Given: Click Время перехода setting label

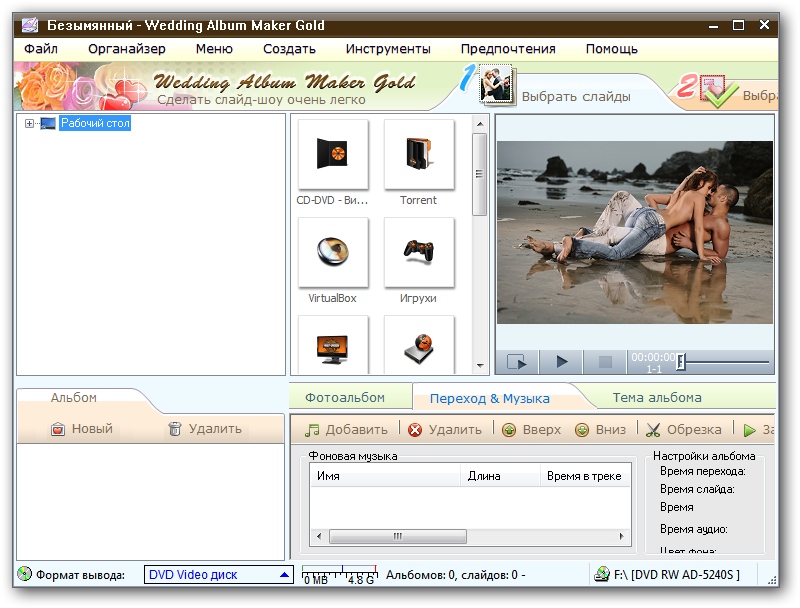Looking at the screenshot, I should (x=703, y=471).
